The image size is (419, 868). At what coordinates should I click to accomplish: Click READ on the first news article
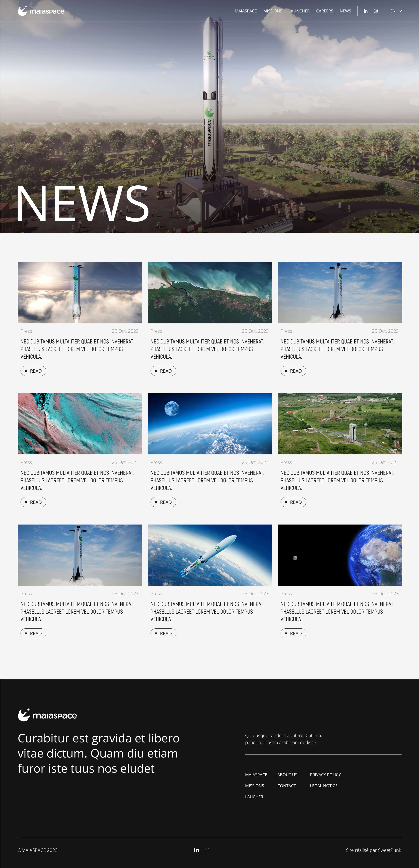click(33, 371)
